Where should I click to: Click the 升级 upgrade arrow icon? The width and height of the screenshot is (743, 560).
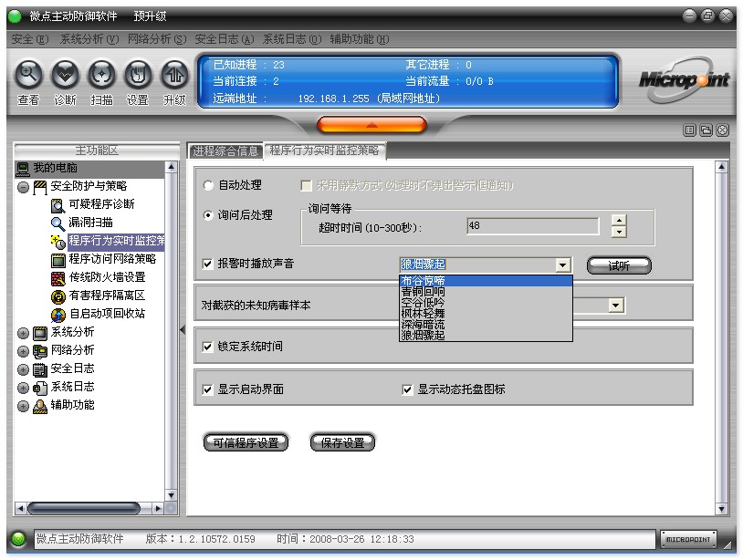coord(174,75)
